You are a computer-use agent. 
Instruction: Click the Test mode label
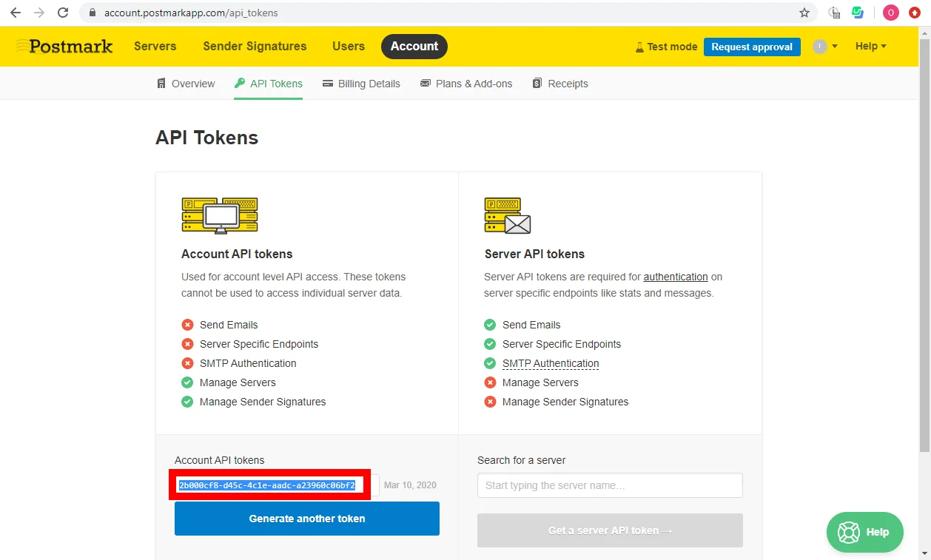[x=672, y=47]
